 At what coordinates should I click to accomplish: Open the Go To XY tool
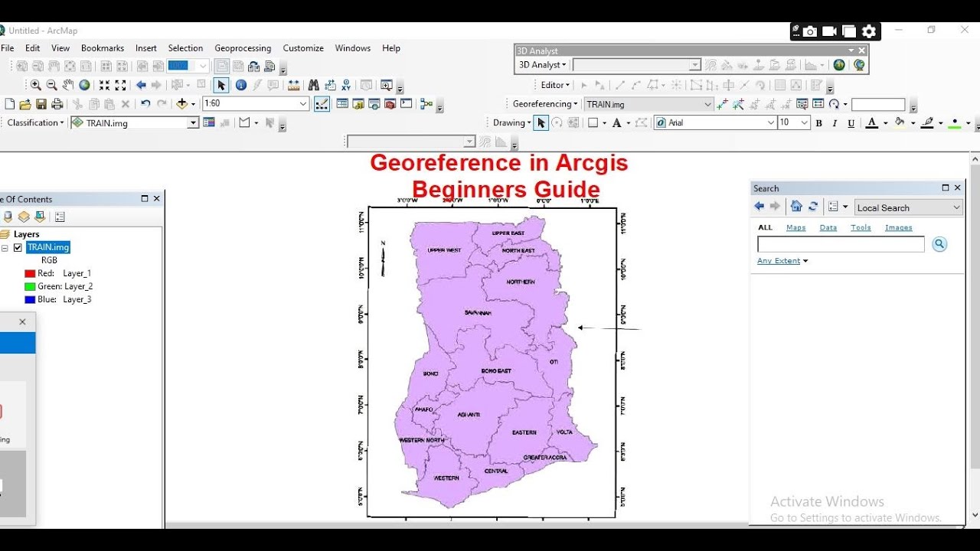coord(347,85)
